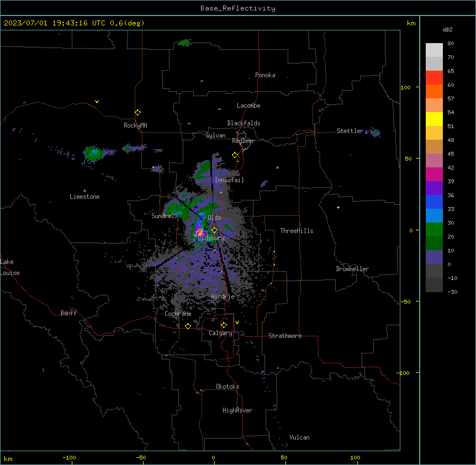Viewport: 476px width, 465px height.
Task: Click the green storm cell west of RockyMH
Action: [93, 154]
